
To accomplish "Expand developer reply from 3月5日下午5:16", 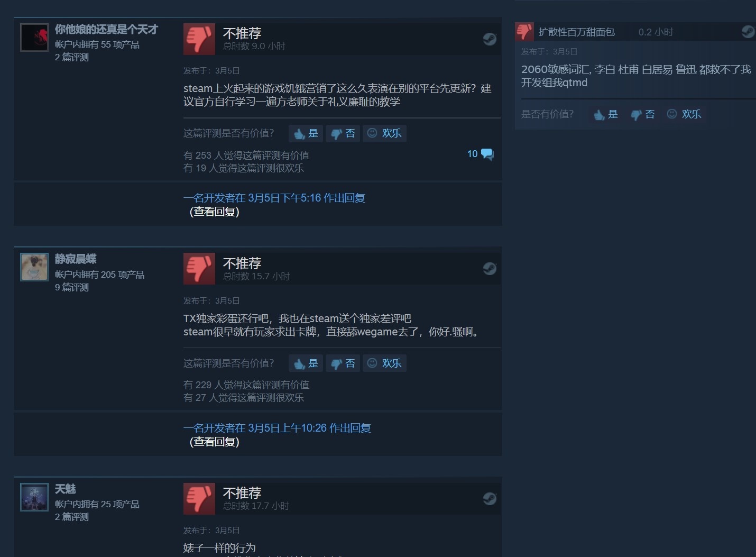I will [274, 198].
